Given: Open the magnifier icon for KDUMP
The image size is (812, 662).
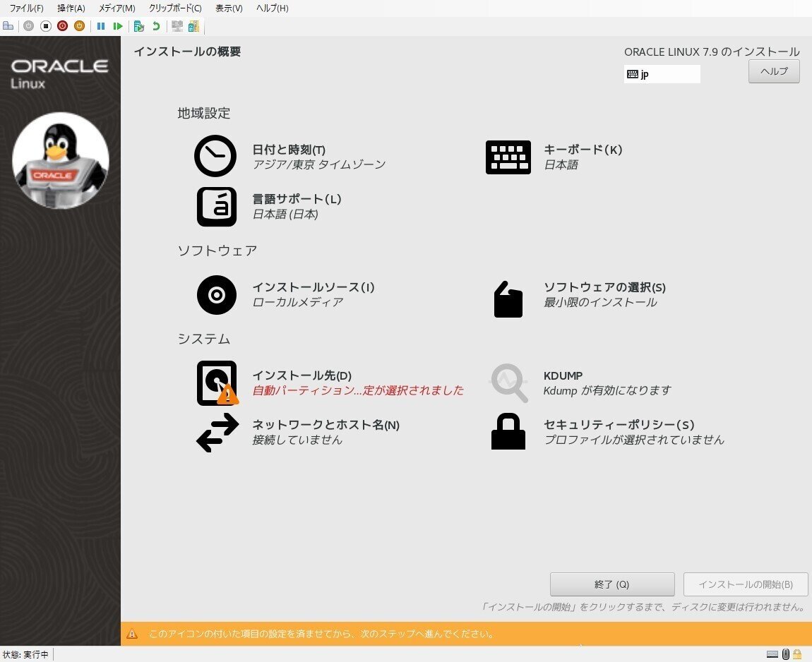Looking at the screenshot, I should [x=509, y=383].
